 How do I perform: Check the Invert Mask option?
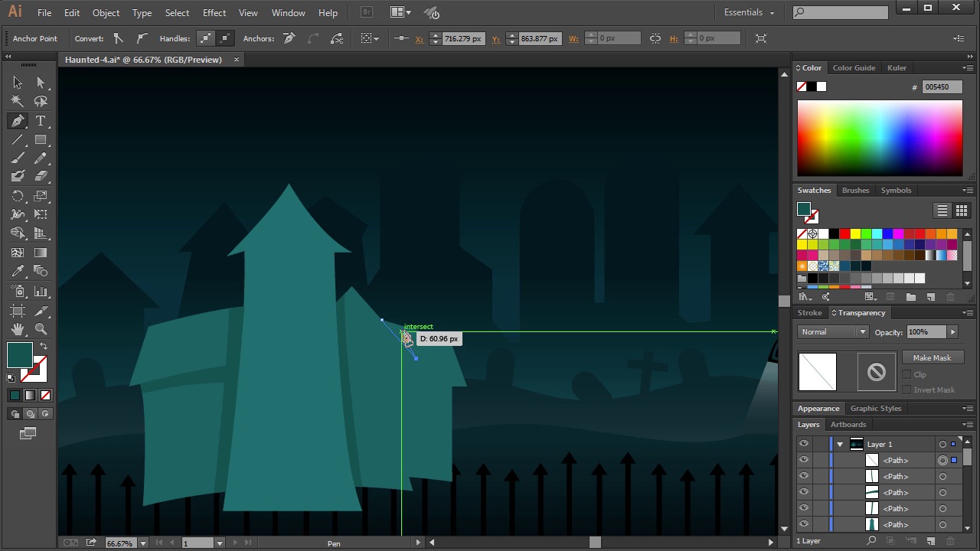pyautogui.click(x=906, y=390)
